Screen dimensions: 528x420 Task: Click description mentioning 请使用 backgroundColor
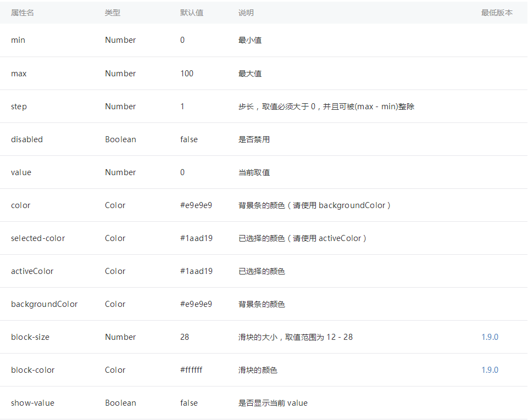(x=314, y=205)
